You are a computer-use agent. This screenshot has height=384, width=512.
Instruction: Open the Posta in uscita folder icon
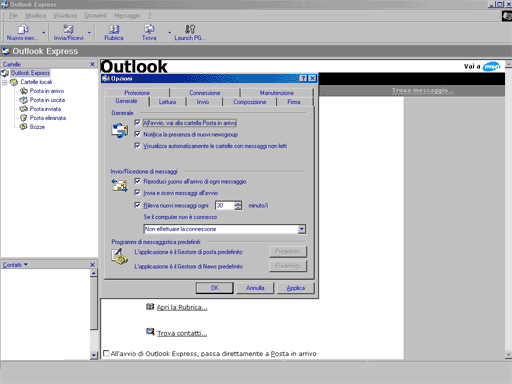pyautogui.click(x=24, y=100)
